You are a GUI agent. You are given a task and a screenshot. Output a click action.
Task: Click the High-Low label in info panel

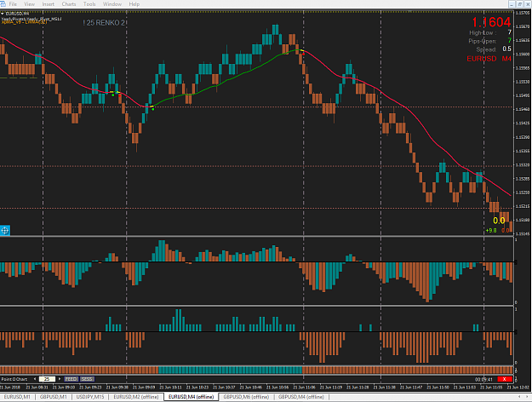tap(483, 33)
